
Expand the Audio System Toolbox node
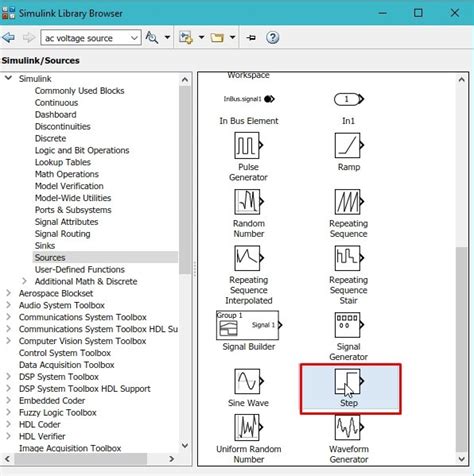(x=8, y=305)
